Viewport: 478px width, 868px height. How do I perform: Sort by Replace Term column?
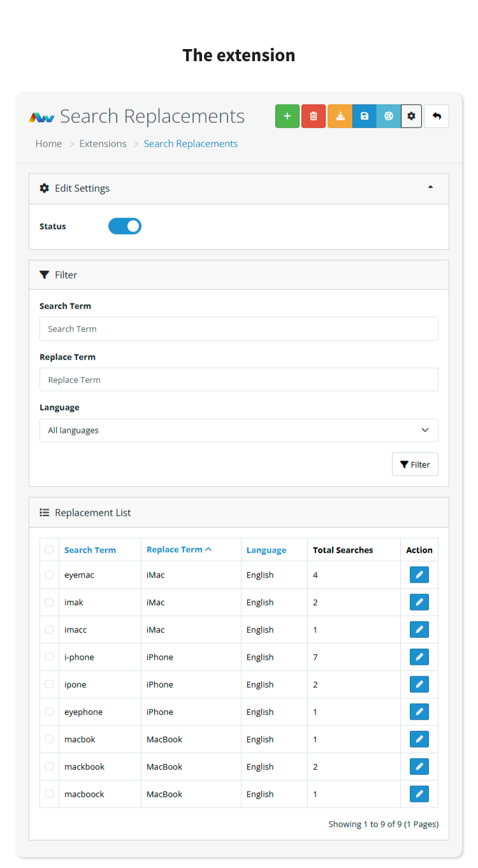[x=179, y=549]
